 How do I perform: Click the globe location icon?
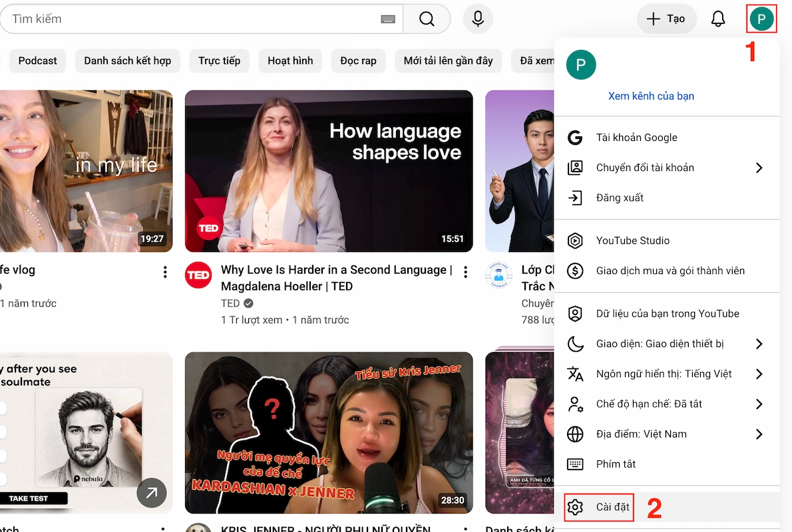[x=575, y=434]
